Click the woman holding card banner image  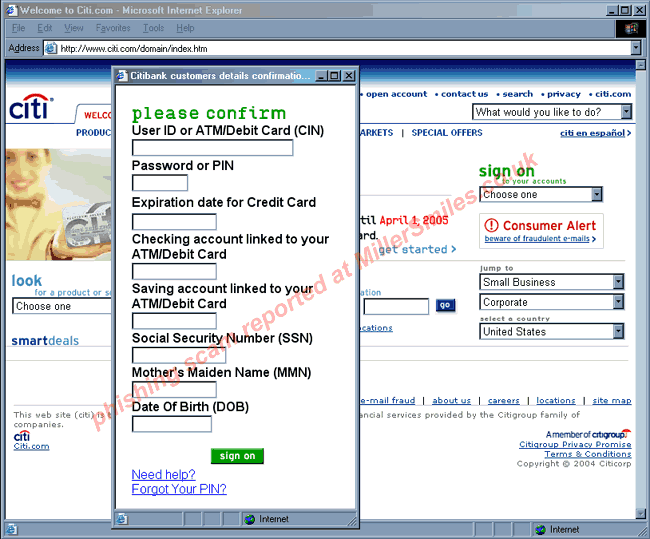tap(58, 205)
